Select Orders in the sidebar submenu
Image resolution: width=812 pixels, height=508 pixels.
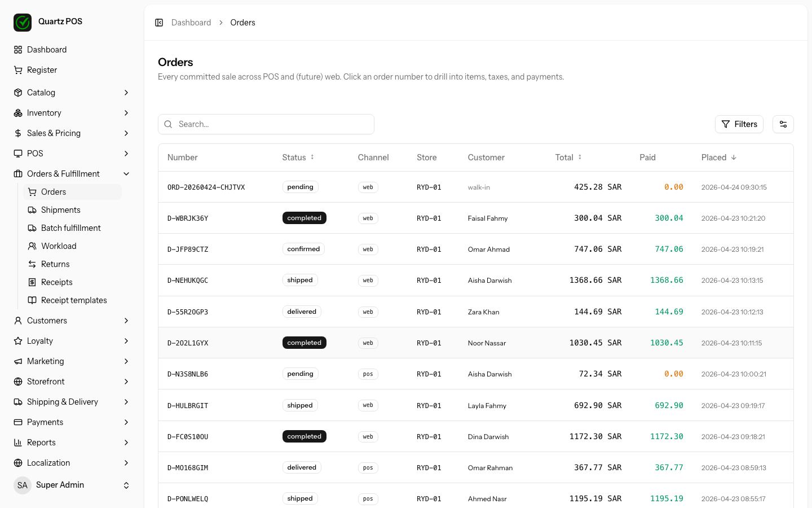coord(72,192)
